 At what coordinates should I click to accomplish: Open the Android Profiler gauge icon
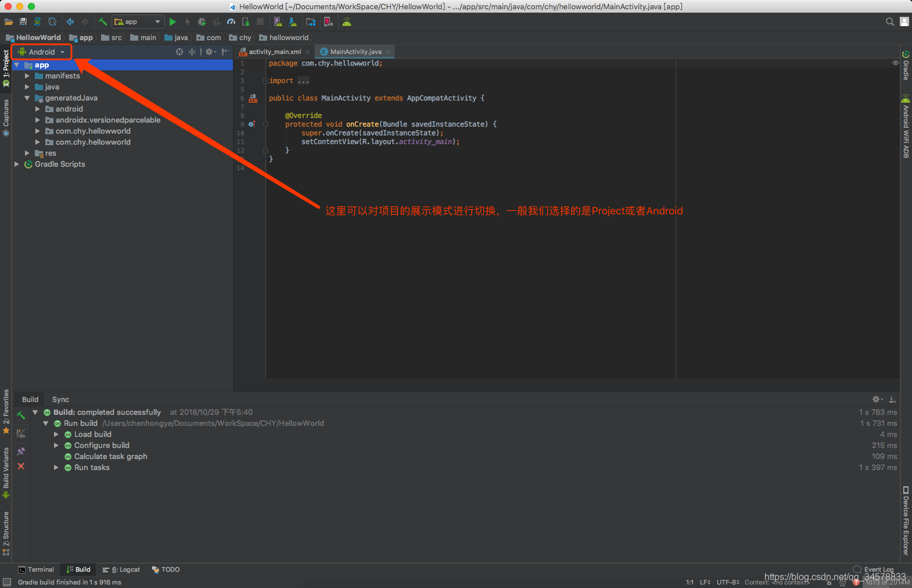231,22
